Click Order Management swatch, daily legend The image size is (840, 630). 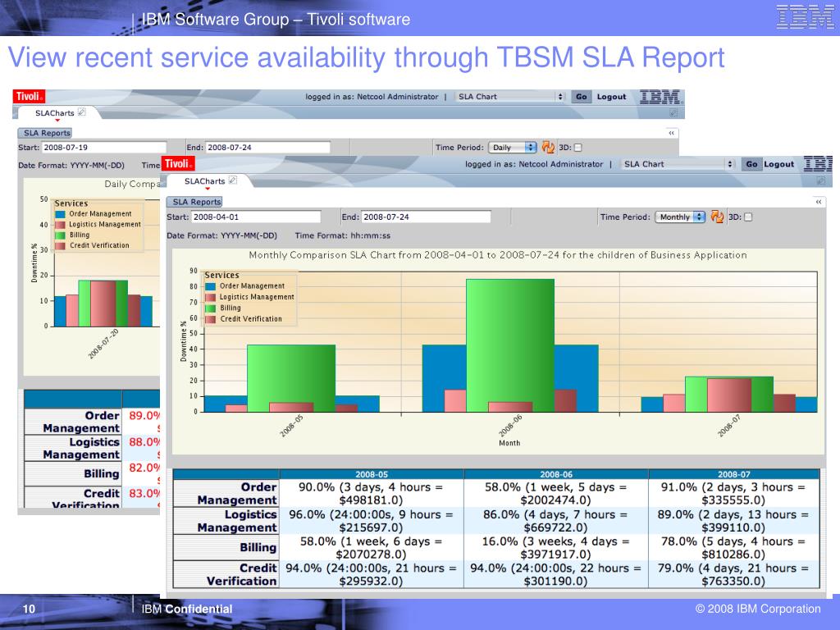[x=60, y=214]
